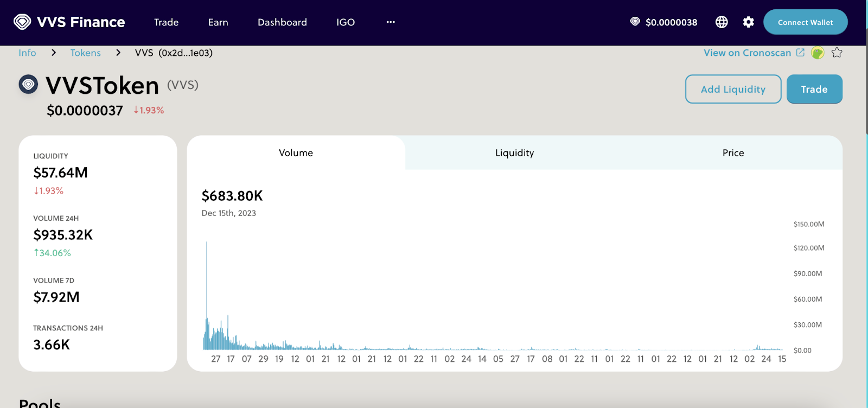Image resolution: width=868 pixels, height=408 pixels.
Task: Open settings gear icon in header
Action: tap(749, 22)
